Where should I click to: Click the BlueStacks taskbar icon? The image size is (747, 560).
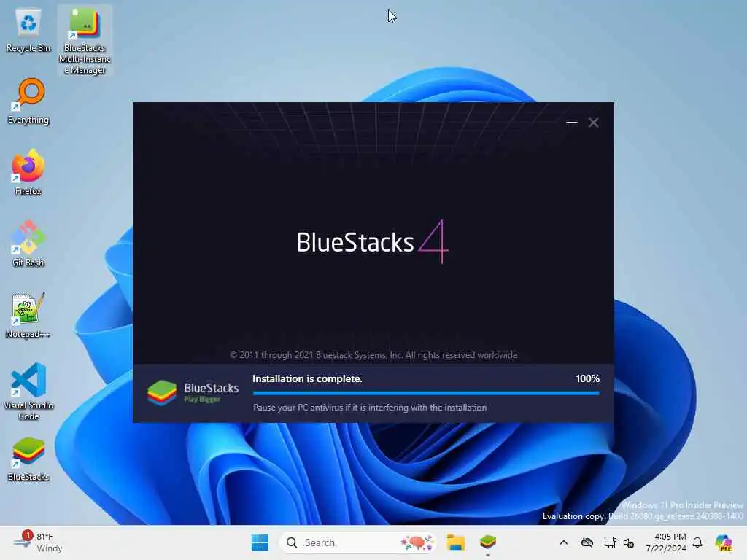488,542
